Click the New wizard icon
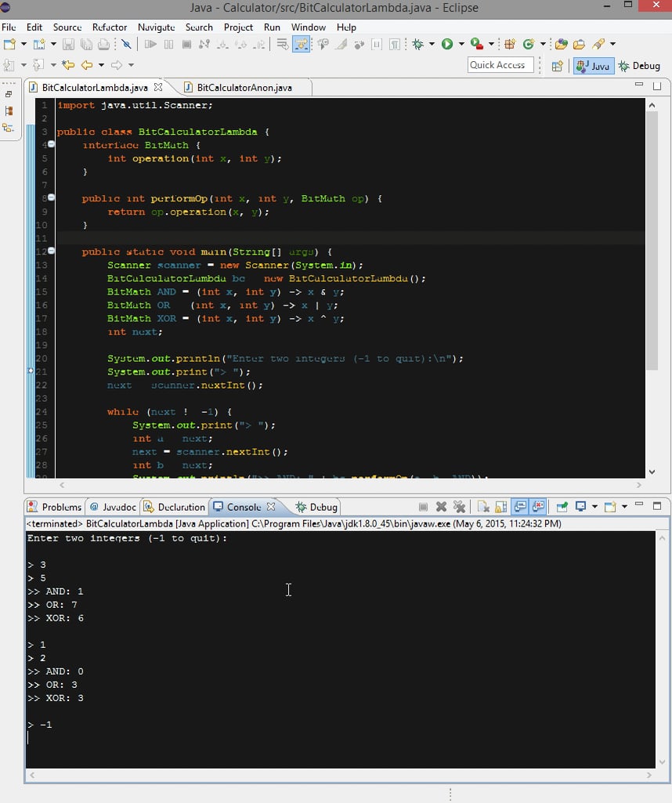This screenshot has height=803, width=672. [x=9, y=45]
